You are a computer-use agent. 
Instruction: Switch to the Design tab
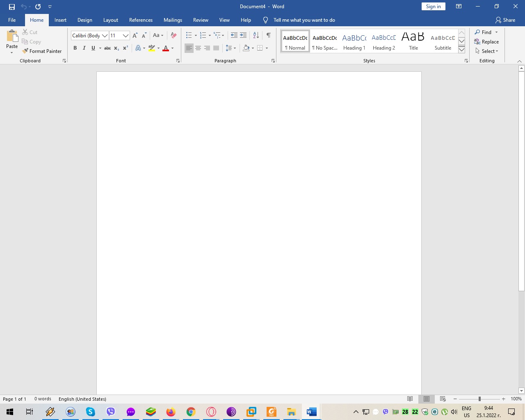pos(85,20)
